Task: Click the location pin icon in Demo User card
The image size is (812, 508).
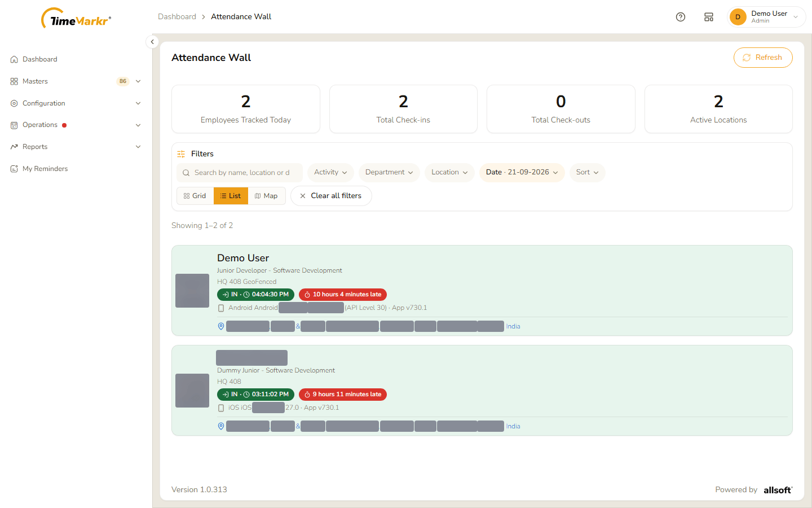Action: [x=221, y=326]
